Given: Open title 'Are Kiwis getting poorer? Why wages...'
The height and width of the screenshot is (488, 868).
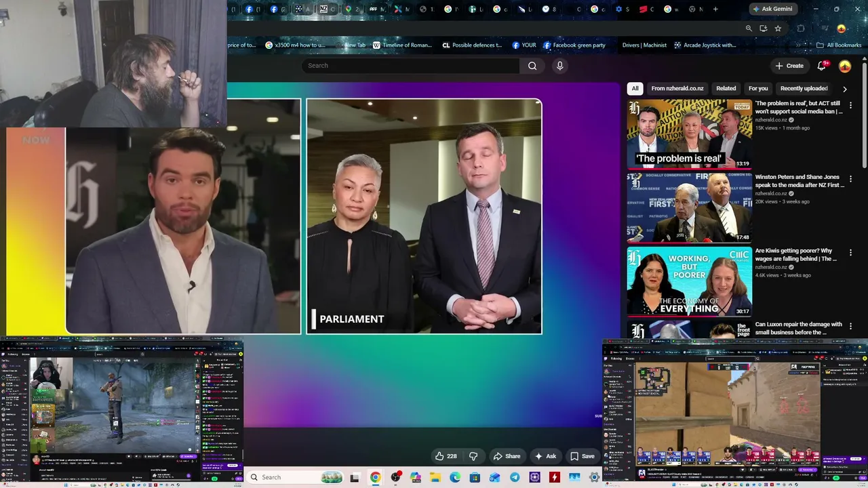Looking at the screenshot, I should coord(796,255).
